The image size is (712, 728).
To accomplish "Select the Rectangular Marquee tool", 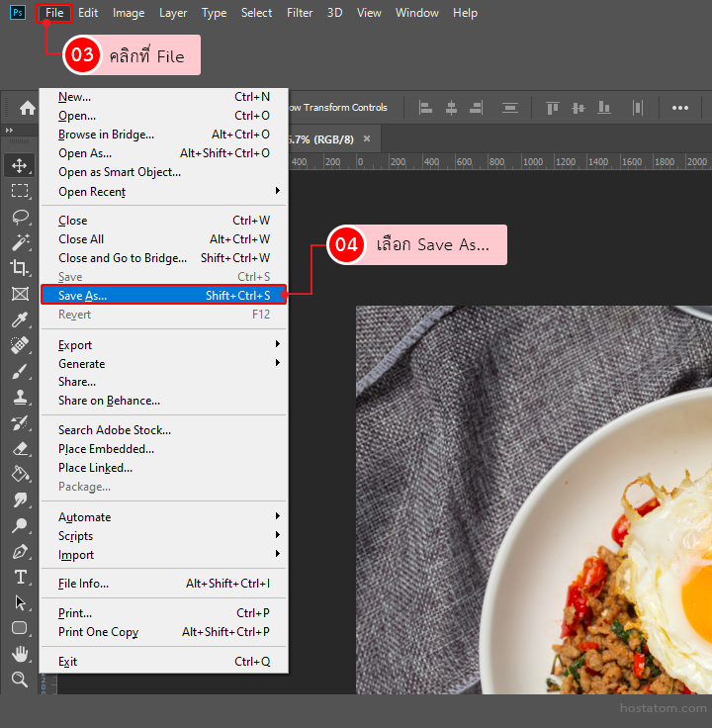I will click(20, 191).
